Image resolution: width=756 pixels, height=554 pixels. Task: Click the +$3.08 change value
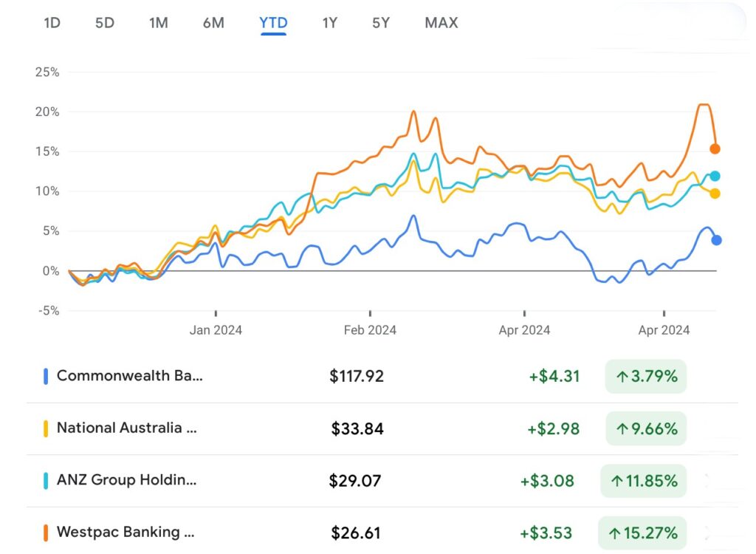(547, 481)
